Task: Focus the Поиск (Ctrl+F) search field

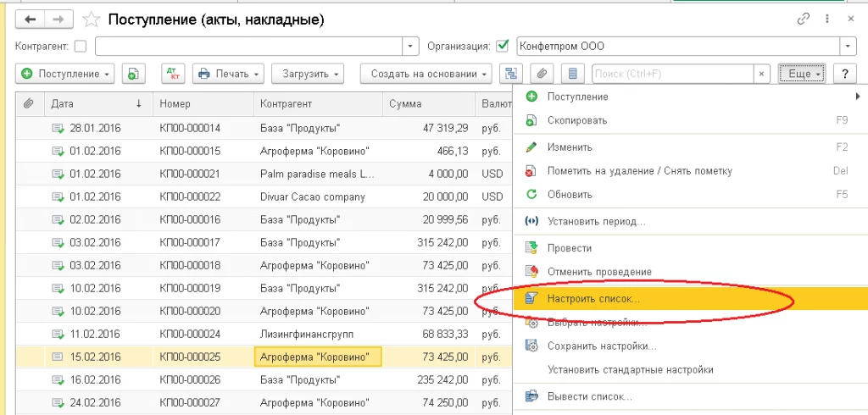Action: [672, 74]
